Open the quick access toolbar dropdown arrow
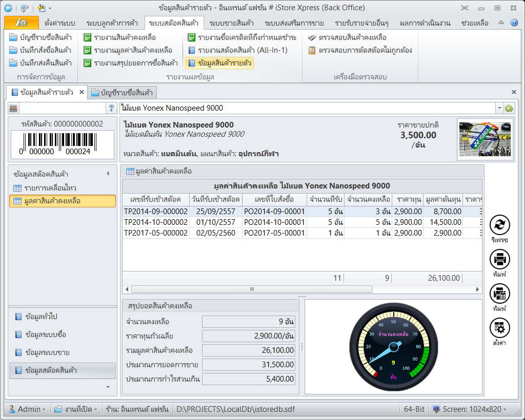Image resolution: width=525 pixels, height=420 pixels. point(50,8)
